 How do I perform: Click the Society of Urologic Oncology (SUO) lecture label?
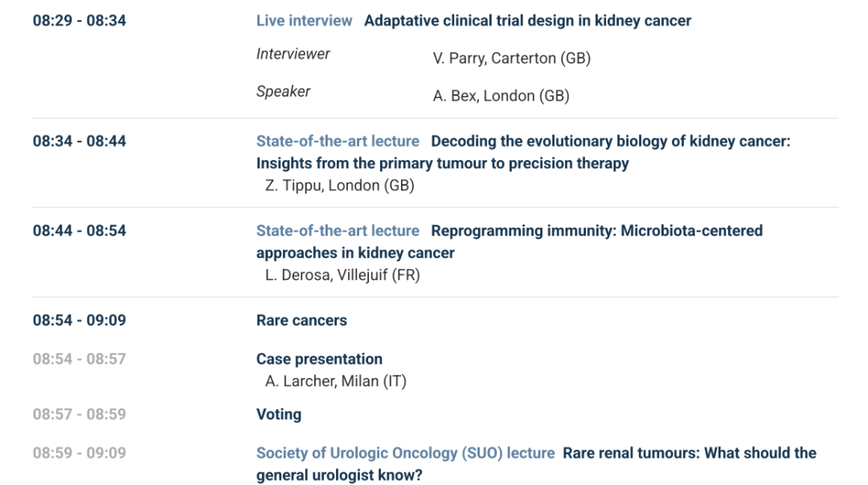point(405,454)
